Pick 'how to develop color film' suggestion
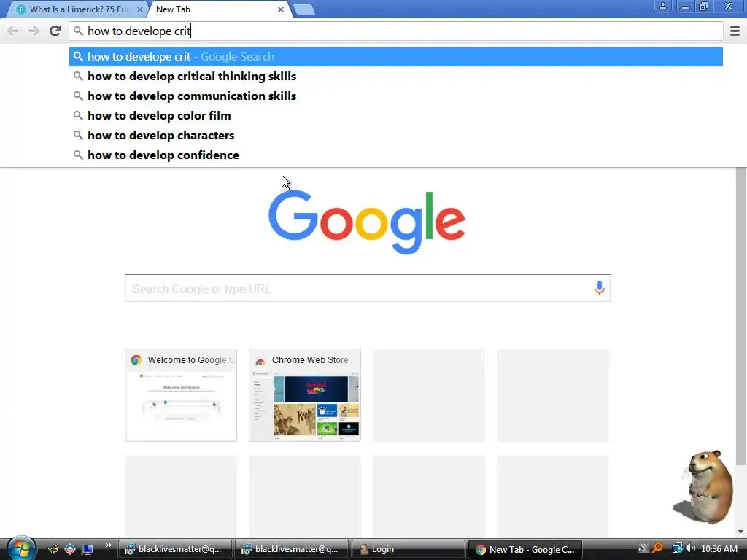This screenshot has width=747, height=560. (x=396, y=116)
